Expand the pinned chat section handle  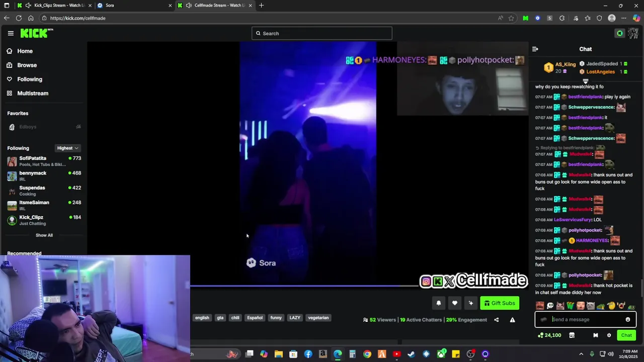point(585,81)
